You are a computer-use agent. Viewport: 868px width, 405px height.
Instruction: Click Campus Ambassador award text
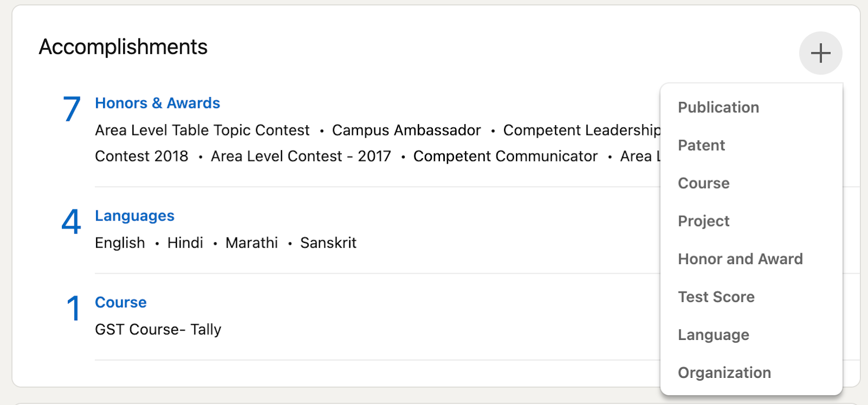406,130
